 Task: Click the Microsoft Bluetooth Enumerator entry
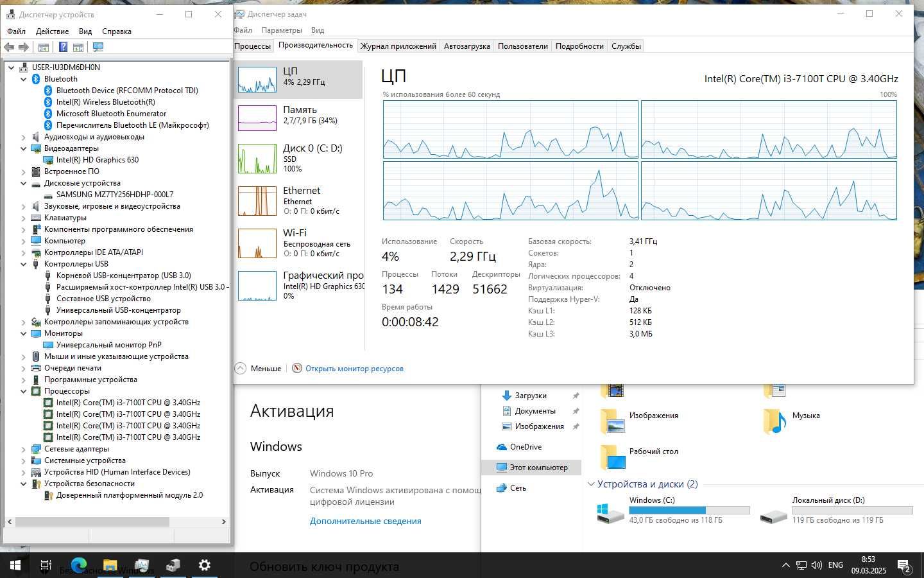111,114
